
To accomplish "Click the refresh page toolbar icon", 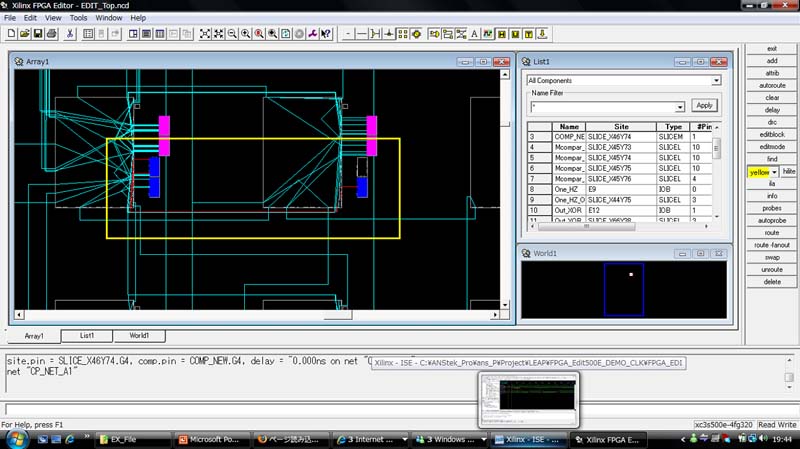I will click(286, 34).
